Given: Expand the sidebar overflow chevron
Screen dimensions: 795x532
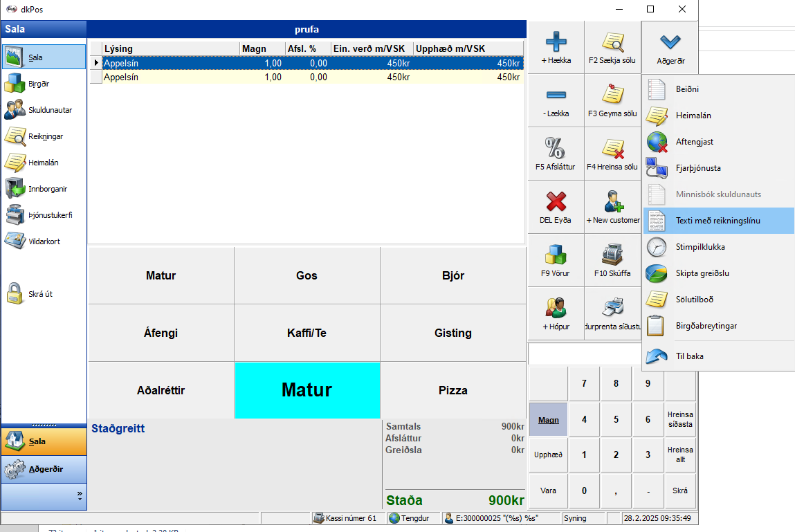Looking at the screenshot, I should pos(80,496).
